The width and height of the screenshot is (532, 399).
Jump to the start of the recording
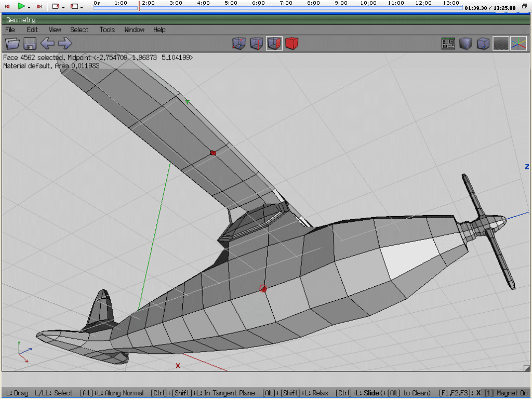pyautogui.click(x=7, y=6)
